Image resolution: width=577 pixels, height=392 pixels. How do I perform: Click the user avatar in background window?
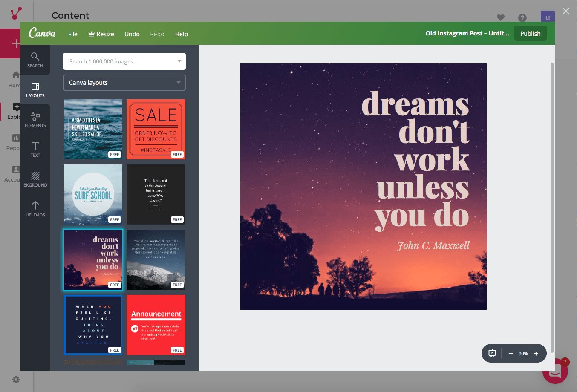coord(548,17)
